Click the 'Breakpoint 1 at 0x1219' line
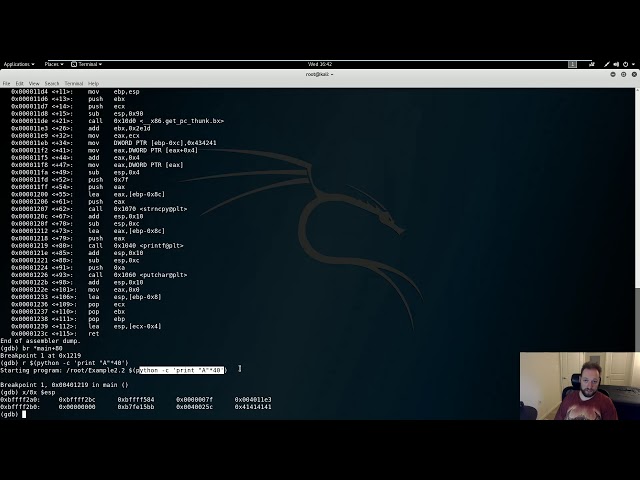 [x=41, y=356]
